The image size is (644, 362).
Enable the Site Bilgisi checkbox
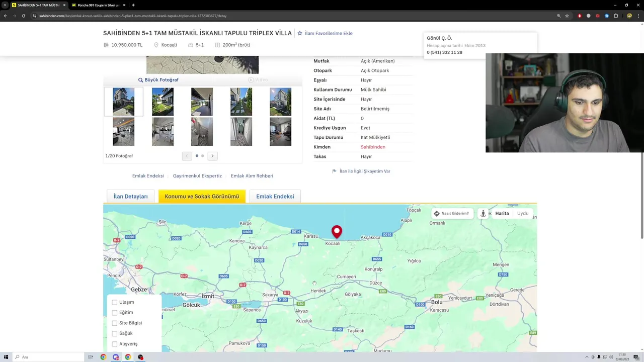tap(114, 323)
